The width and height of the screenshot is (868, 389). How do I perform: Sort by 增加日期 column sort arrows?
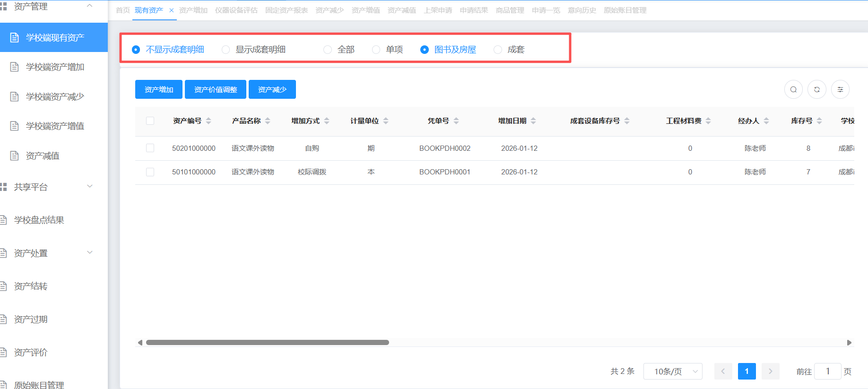point(533,121)
